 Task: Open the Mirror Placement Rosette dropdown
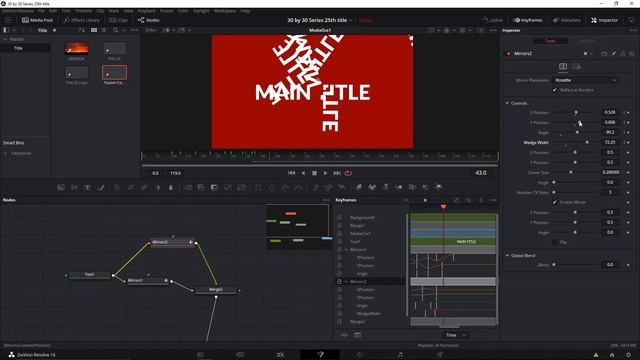click(585, 80)
